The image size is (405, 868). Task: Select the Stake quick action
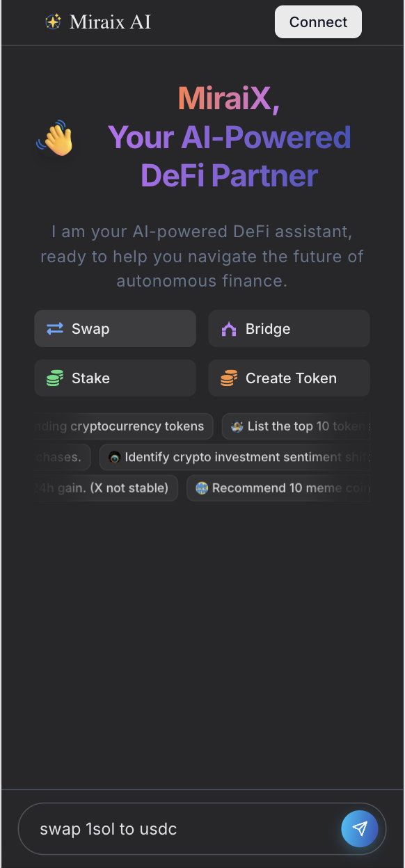click(115, 378)
